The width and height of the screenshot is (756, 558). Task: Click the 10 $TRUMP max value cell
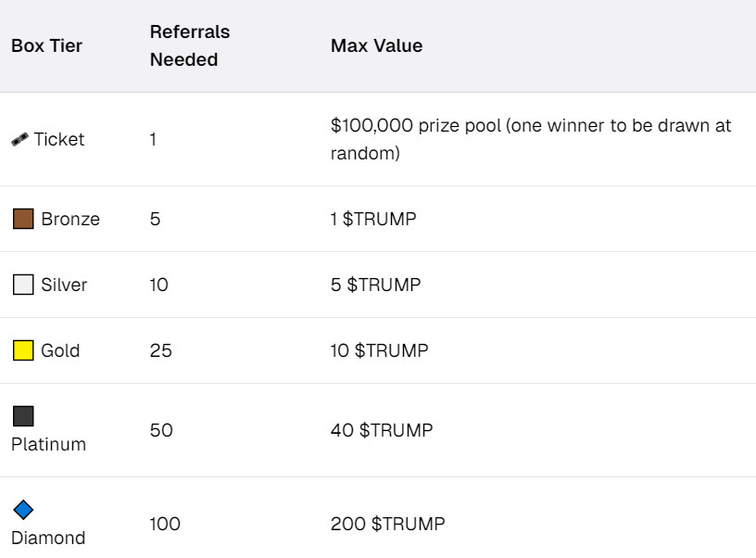[x=380, y=350]
